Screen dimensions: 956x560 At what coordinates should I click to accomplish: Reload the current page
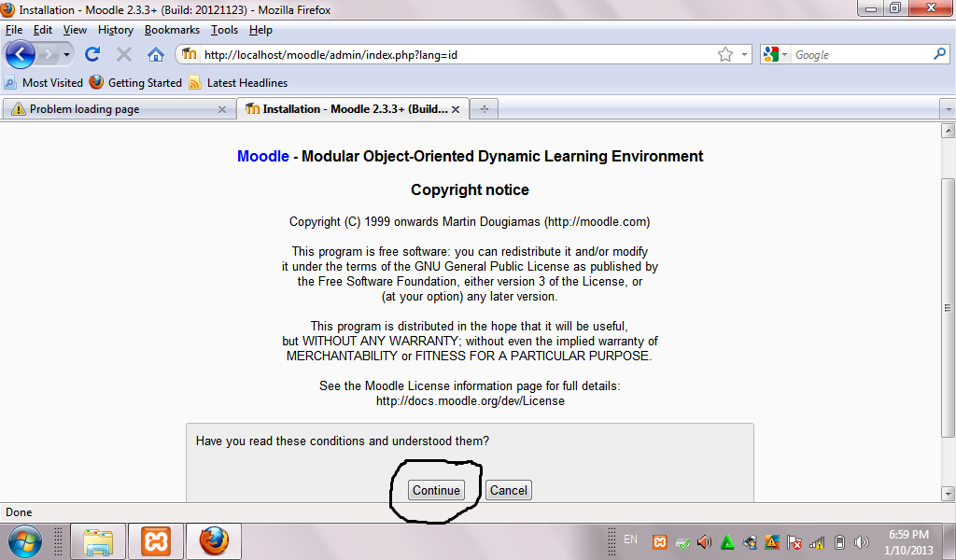click(x=92, y=55)
